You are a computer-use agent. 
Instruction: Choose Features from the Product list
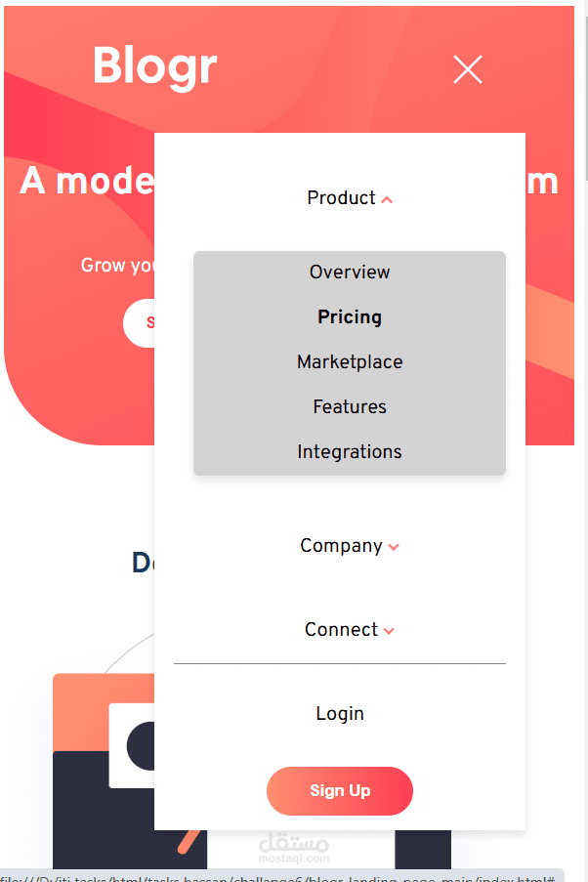click(x=350, y=407)
